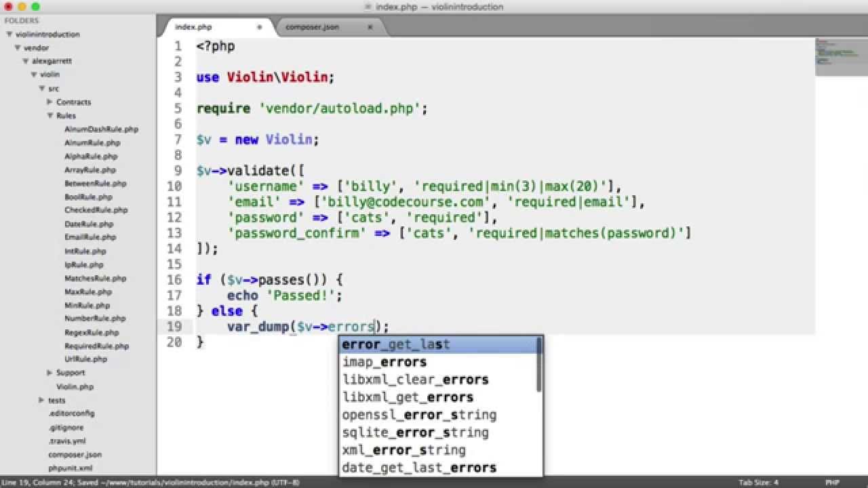Collapse the violinintroduction root folder
This screenshot has height=488, width=868.
9,34
